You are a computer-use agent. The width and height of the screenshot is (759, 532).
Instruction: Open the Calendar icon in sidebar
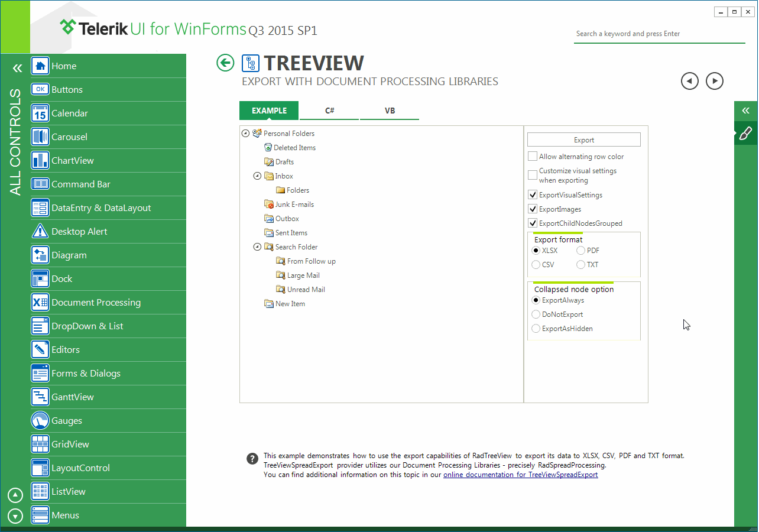pos(40,113)
